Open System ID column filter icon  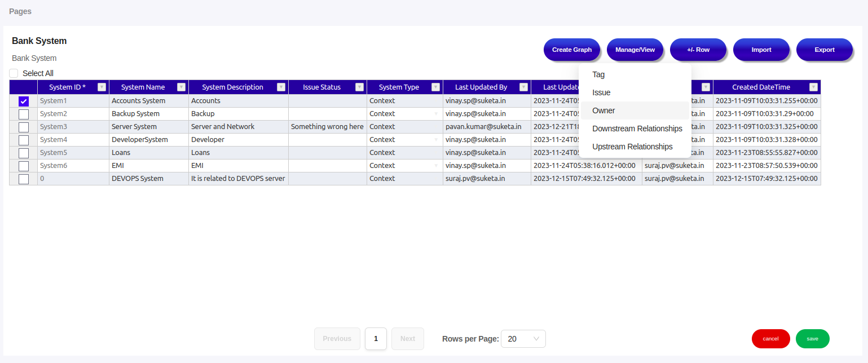click(102, 87)
